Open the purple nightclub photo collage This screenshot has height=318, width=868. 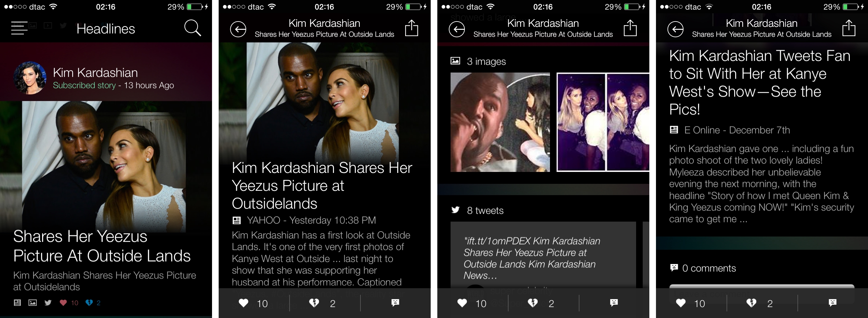[603, 122]
